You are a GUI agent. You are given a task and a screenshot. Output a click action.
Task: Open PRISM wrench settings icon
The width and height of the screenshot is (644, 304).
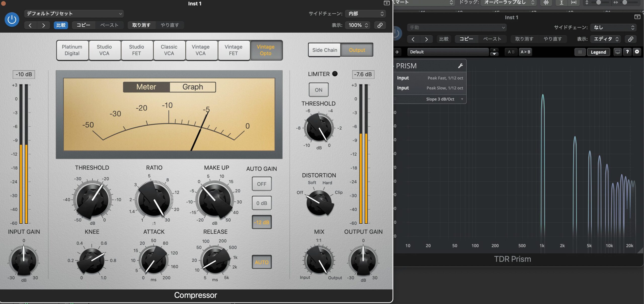click(x=460, y=66)
